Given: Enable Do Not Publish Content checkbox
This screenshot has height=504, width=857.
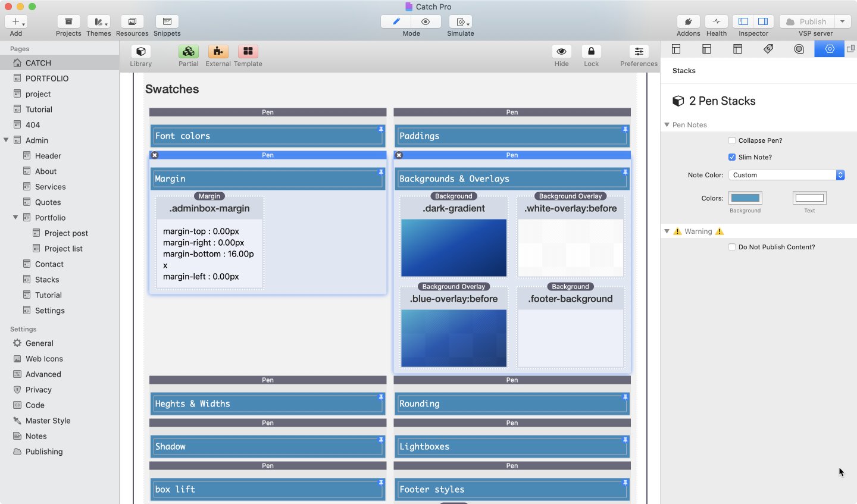Looking at the screenshot, I should click(x=732, y=248).
